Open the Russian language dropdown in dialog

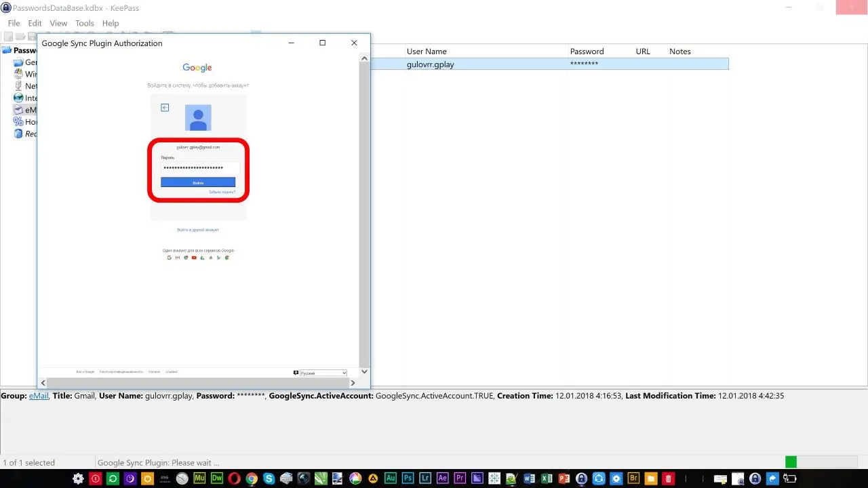323,373
